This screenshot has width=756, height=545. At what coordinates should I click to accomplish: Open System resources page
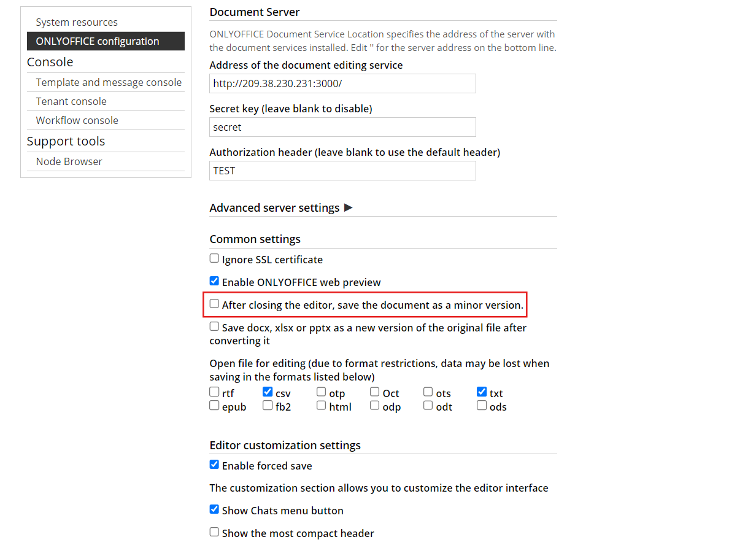click(77, 22)
